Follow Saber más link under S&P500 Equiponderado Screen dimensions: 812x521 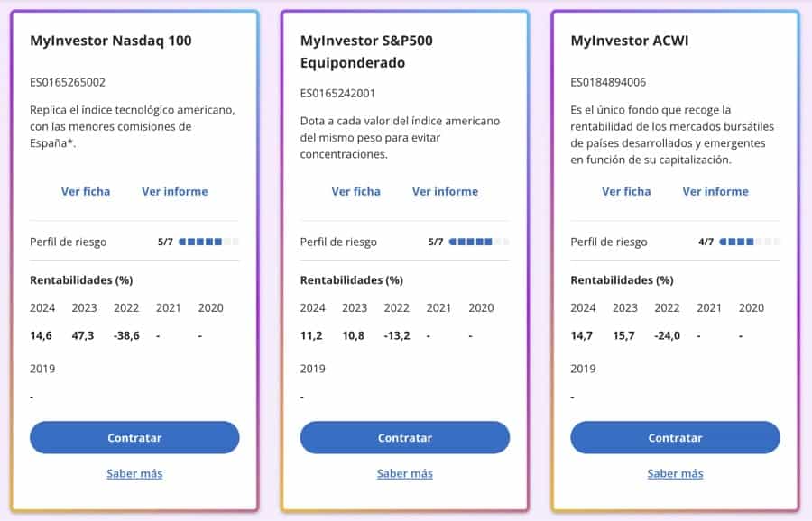405,473
